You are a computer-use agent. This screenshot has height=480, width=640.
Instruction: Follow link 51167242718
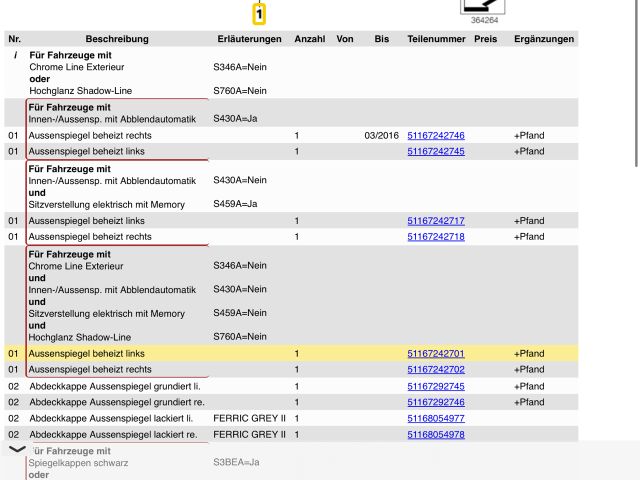click(435, 236)
